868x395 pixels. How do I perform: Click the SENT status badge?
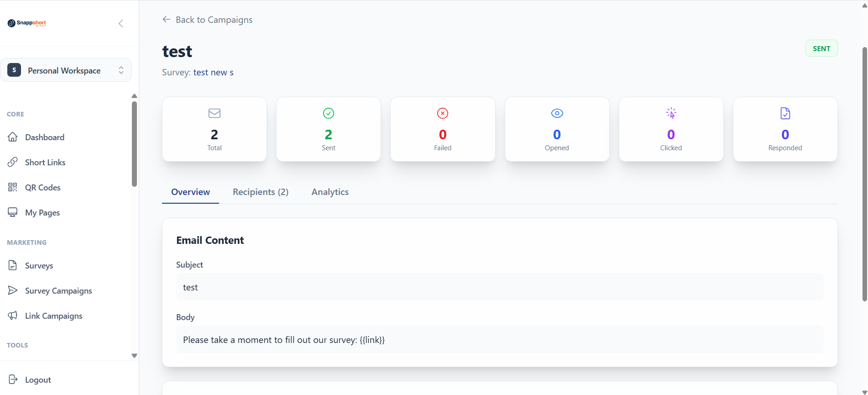click(x=821, y=48)
